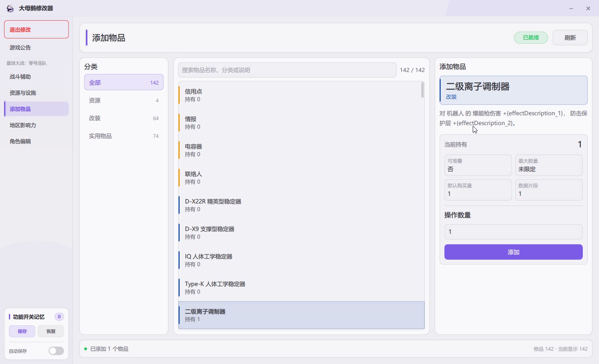Image resolution: width=599 pixels, height=364 pixels.
Task: Click the 当前持有 count row
Action: (513, 144)
